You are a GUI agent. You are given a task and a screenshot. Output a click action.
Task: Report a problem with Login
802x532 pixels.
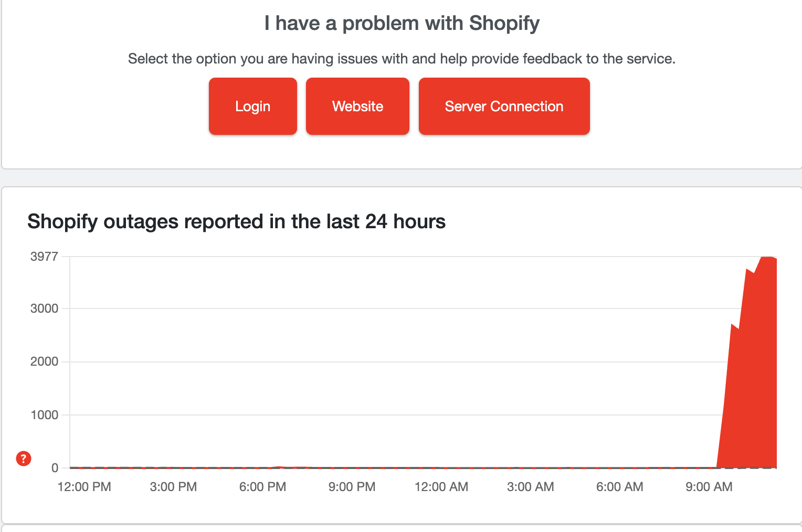tap(252, 106)
